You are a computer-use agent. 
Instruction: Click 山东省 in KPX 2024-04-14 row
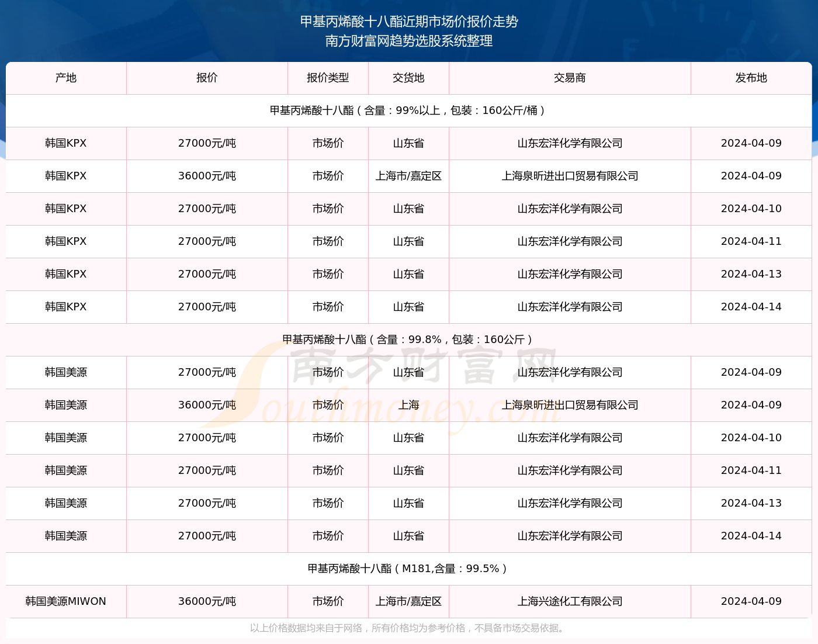[408, 307]
